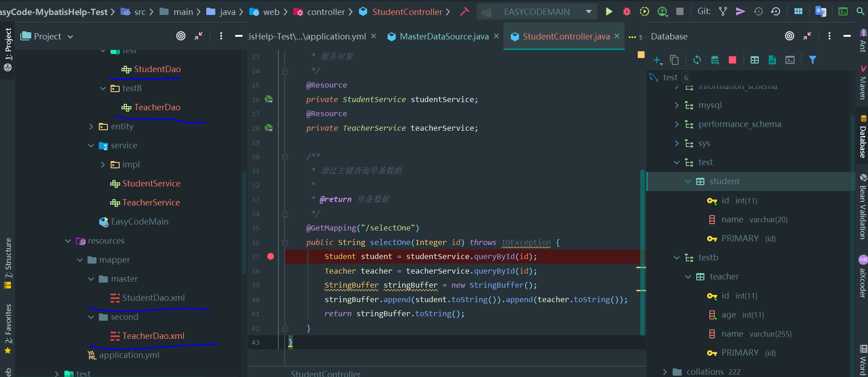Expand the performance_schema node

click(677, 124)
